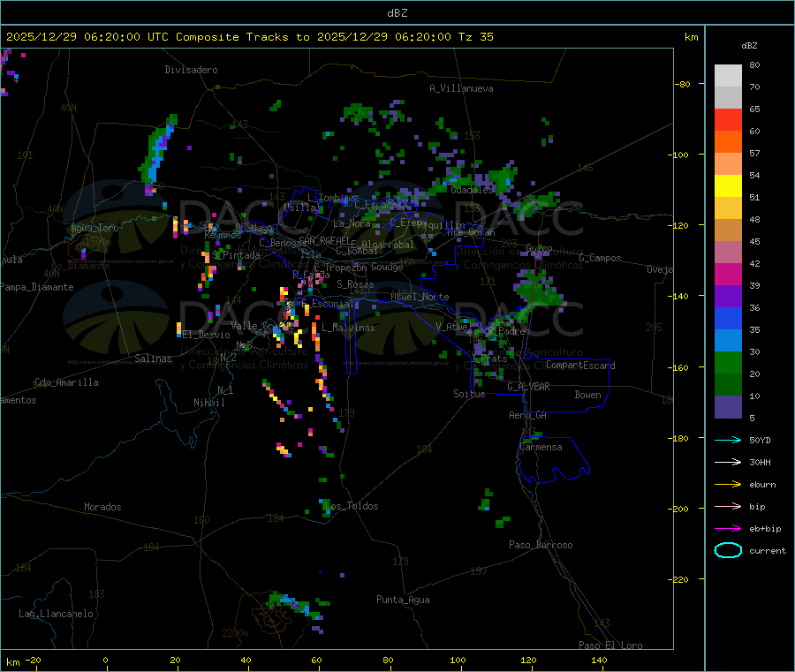Click the Morados map label

tap(103, 507)
